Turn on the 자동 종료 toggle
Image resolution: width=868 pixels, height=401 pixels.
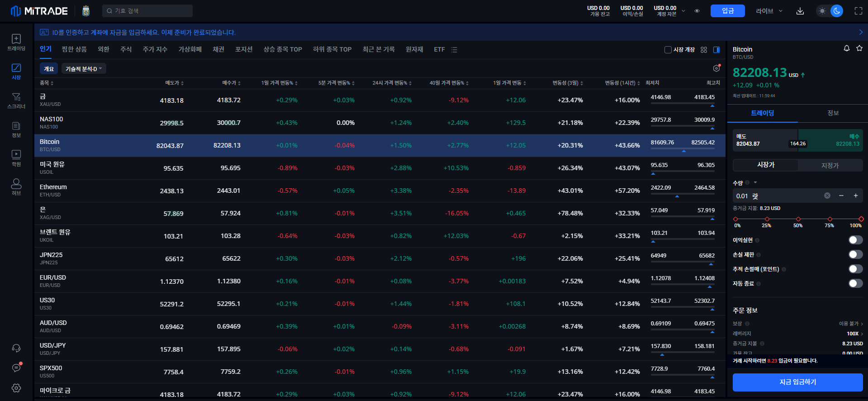pyautogui.click(x=855, y=283)
